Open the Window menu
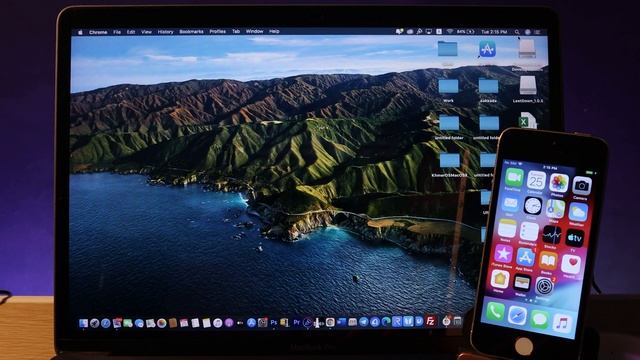 (255, 31)
